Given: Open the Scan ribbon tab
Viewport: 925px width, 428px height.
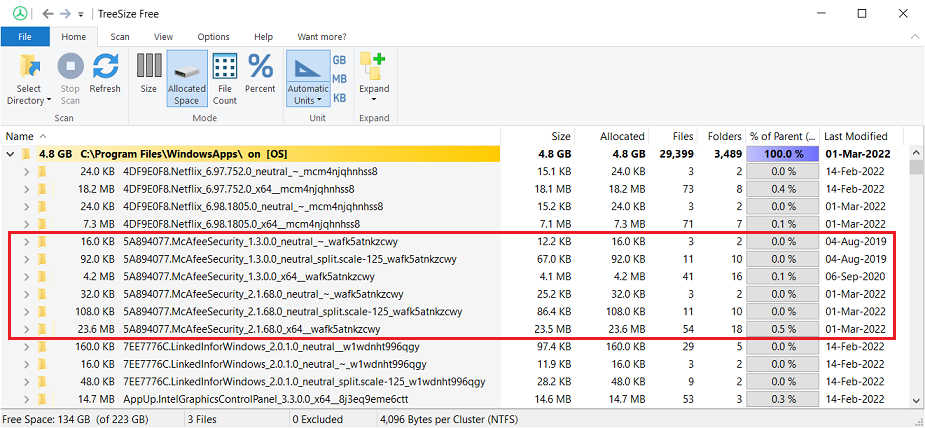Looking at the screenshot, I should [120, 37].
